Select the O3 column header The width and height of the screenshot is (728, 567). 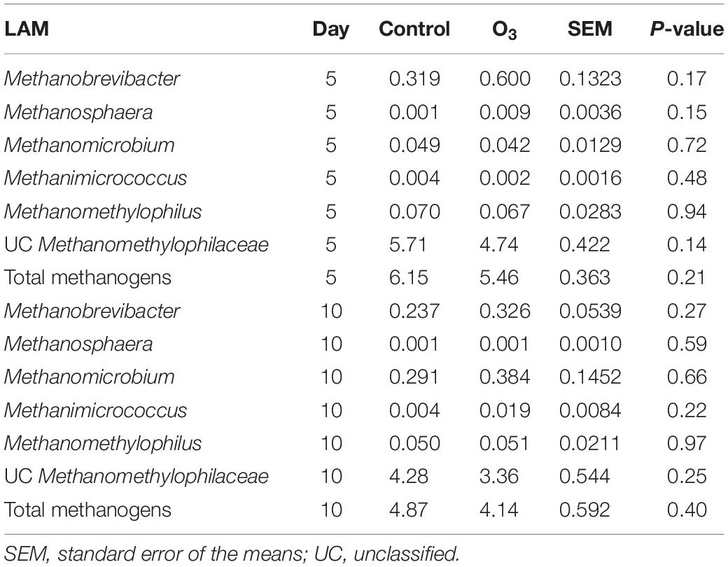(504, 30)
